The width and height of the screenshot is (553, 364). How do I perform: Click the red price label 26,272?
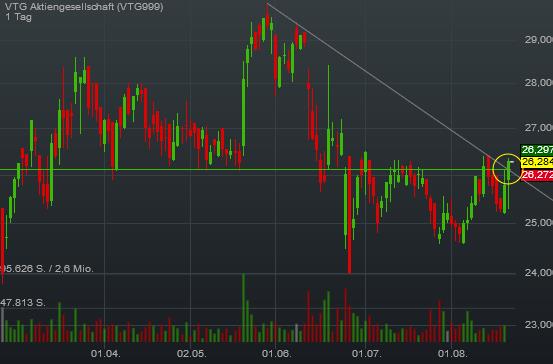point(537,174)
